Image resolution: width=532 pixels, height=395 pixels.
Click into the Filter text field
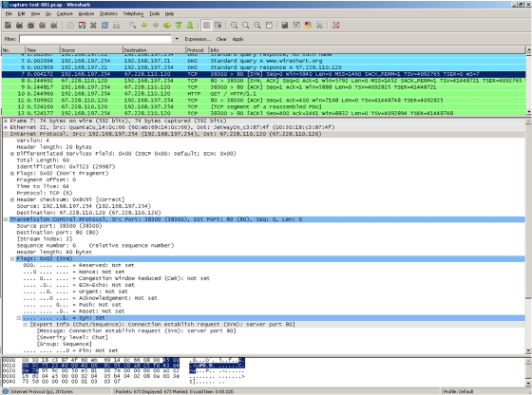pos(95,39)
